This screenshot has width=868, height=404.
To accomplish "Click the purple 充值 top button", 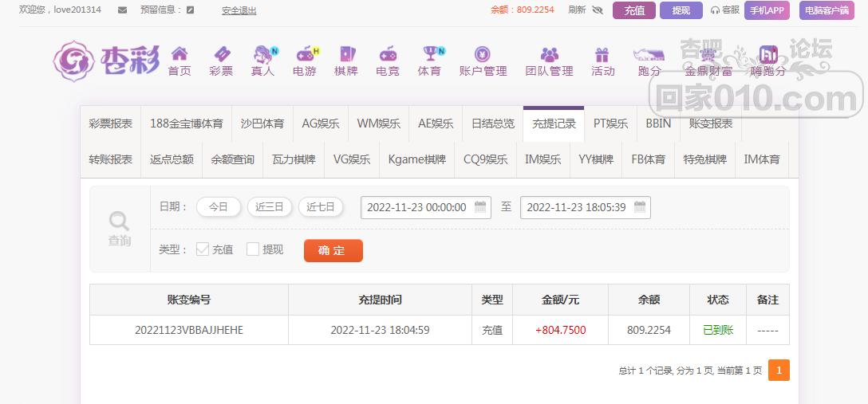I will coord(633,10).
